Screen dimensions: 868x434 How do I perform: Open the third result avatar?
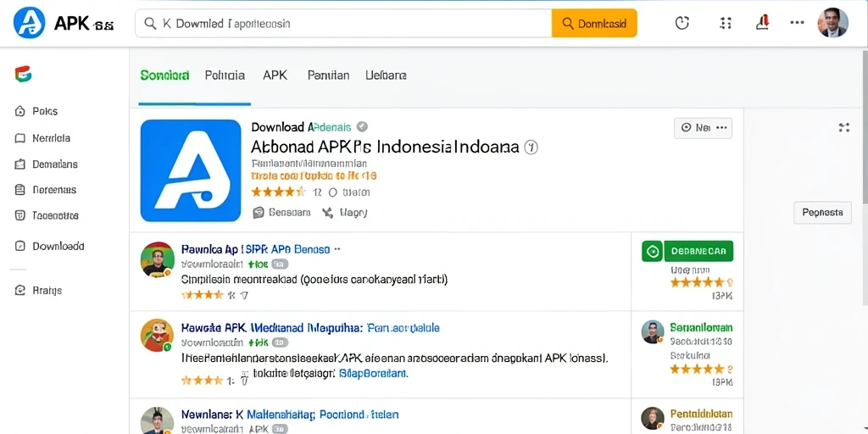pyautogui.click(x=158, y=420)
